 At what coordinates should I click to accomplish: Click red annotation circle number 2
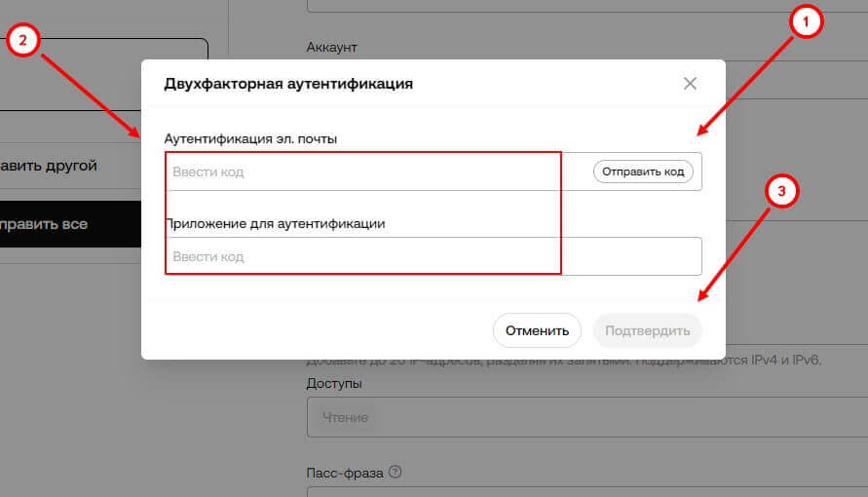coord(22,40)
